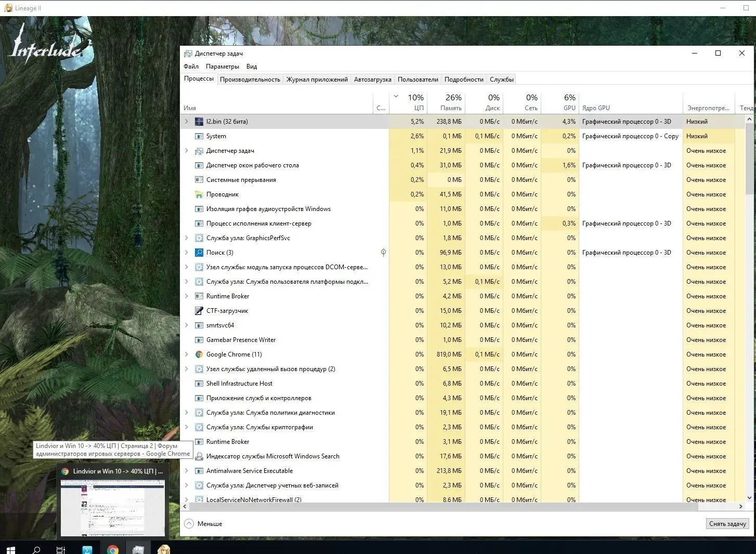Click the Поиск magnifier process icon
This screenshot has height=554, width=756.
199,253
